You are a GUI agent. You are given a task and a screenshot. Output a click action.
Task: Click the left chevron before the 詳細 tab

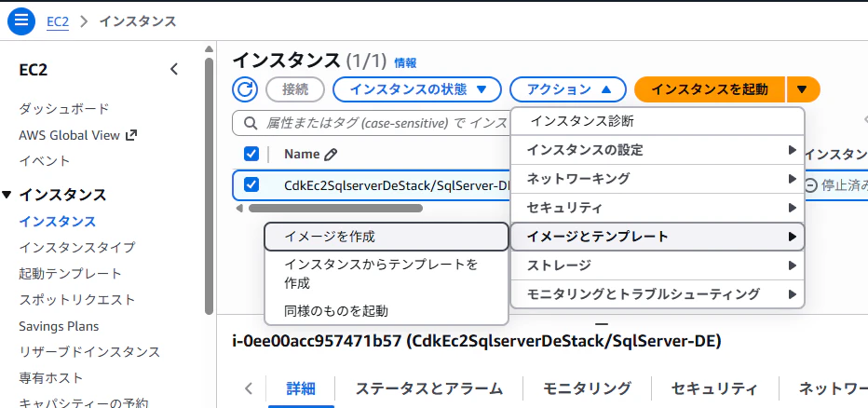pos(249,388)
